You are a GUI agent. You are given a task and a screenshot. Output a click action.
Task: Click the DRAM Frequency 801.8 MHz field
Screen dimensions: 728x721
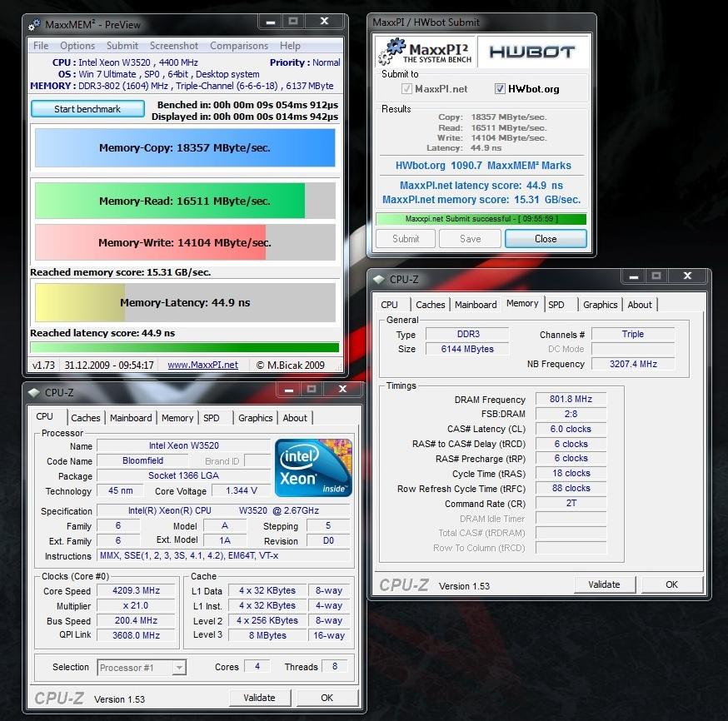tap(571, 399)
